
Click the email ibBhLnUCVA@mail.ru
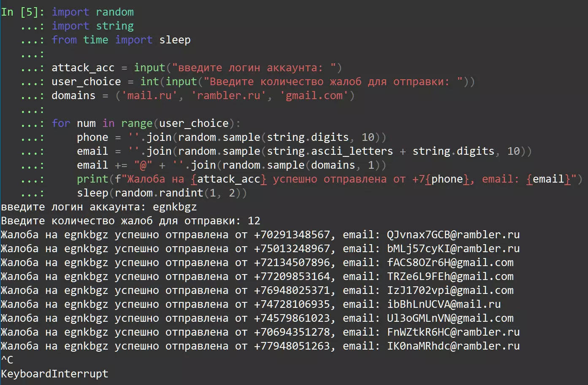coord(444,304)
